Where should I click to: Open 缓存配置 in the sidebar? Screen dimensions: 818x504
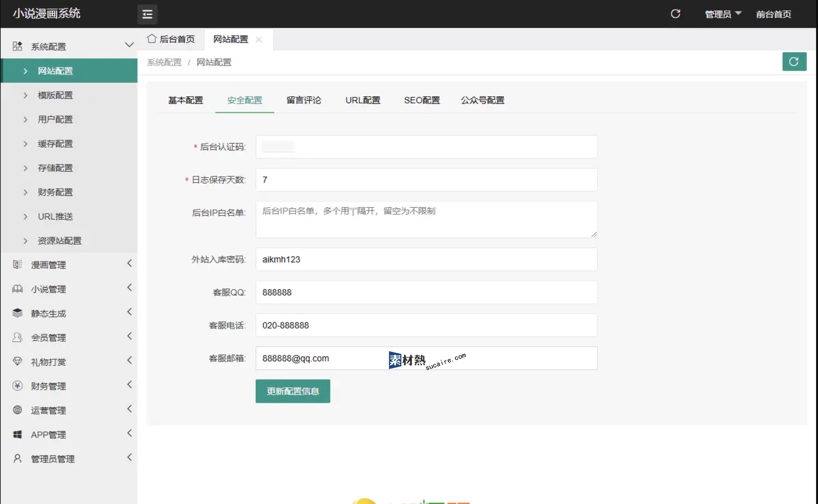coord(69,144)
